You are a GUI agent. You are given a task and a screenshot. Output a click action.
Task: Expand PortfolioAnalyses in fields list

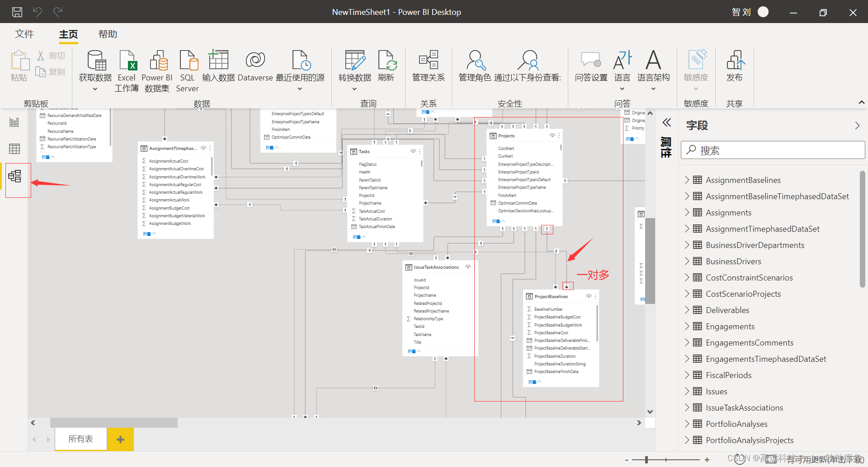point(687,424)
